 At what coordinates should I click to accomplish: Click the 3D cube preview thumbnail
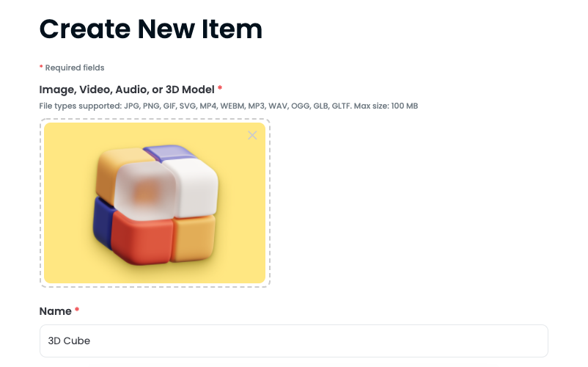pos(155,203)
